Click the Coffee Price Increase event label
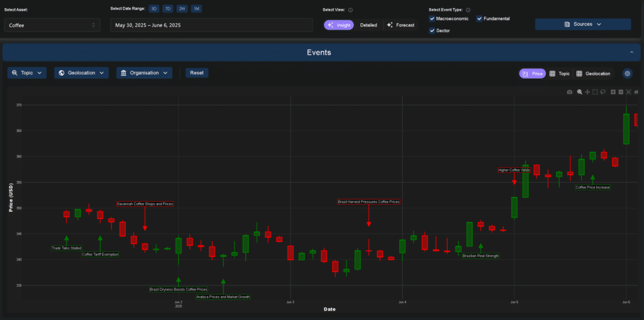644x320 pixels. pyautogui.click(x=592, y=187)
